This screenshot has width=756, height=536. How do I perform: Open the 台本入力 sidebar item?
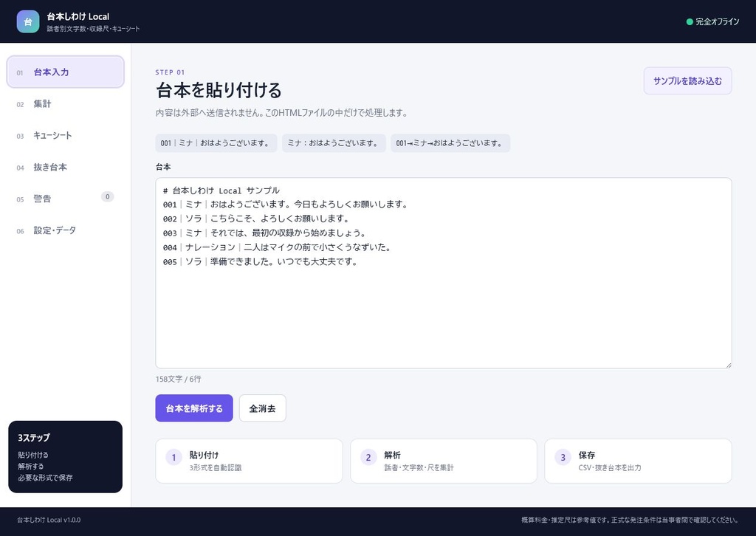[x=66, y=72]
